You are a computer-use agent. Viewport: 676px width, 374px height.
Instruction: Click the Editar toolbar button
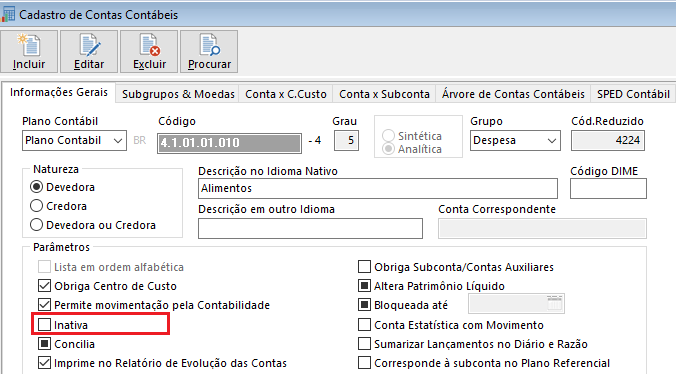[89, 51]
